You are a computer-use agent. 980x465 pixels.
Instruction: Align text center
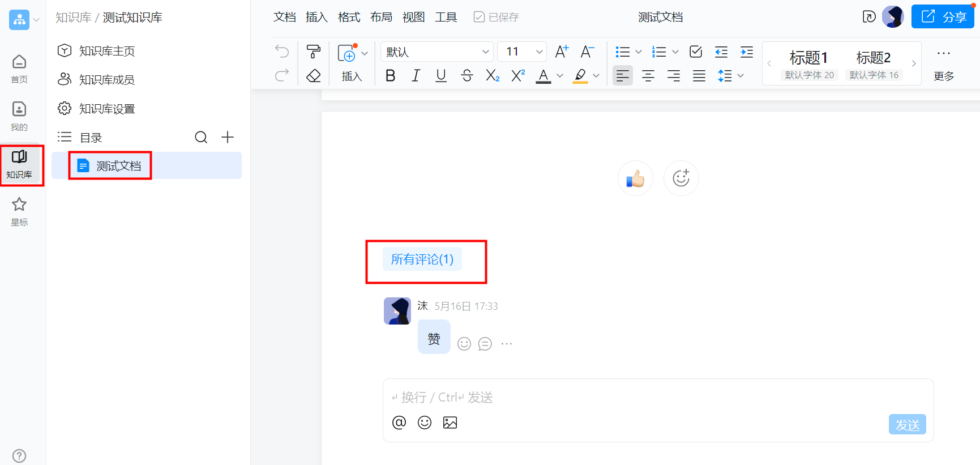[x=648, y=75]
